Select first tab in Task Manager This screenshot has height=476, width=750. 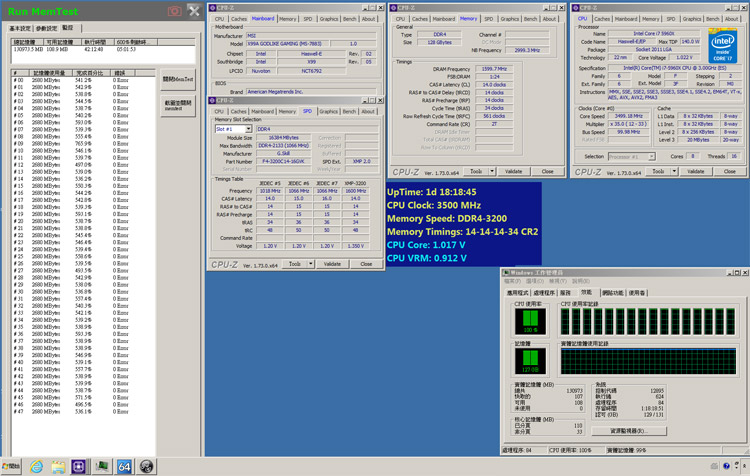[x=518, y=293]
